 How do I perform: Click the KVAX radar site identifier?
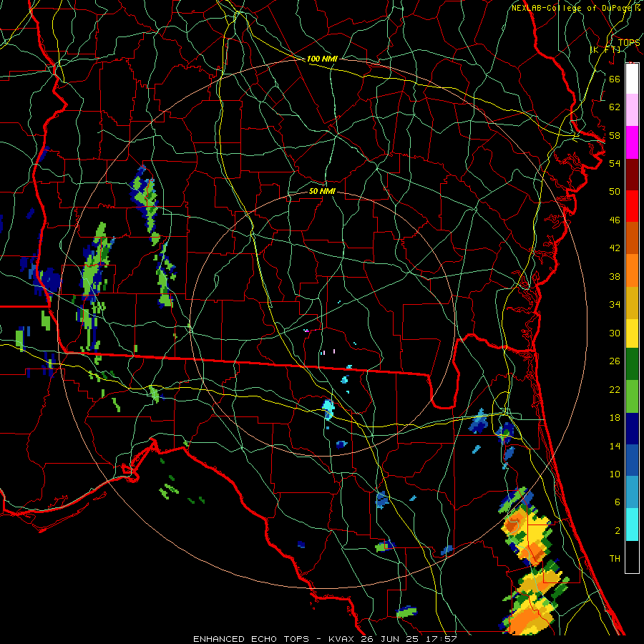tap(343, 639)
